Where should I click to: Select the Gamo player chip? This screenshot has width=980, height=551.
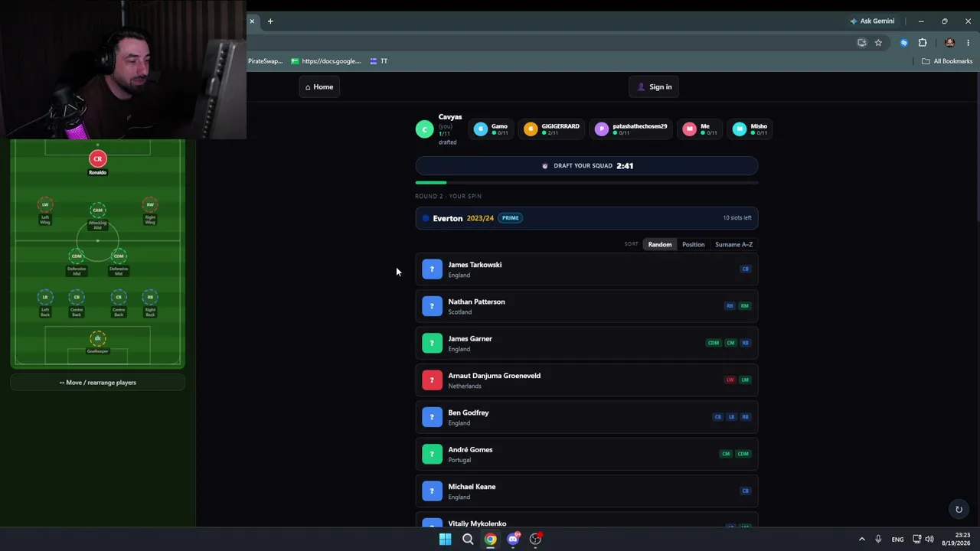[x=492, y=129]
